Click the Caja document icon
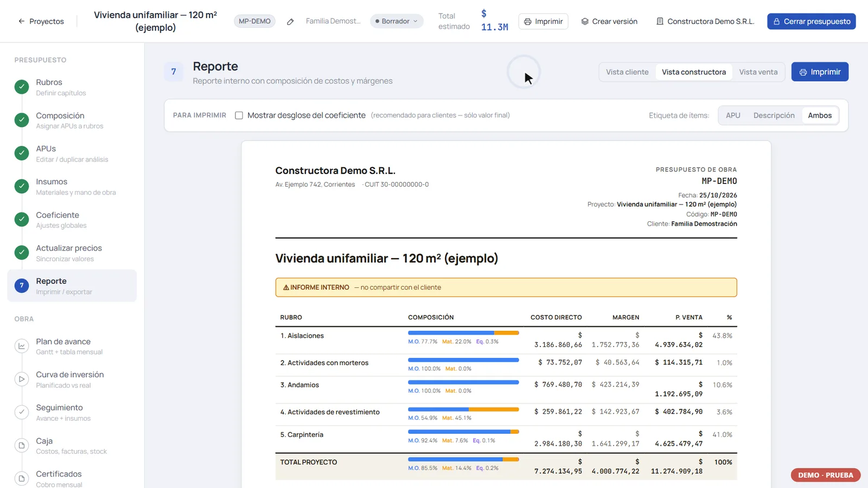The width and height of the screenshot is (868, 488). point(22,445)
